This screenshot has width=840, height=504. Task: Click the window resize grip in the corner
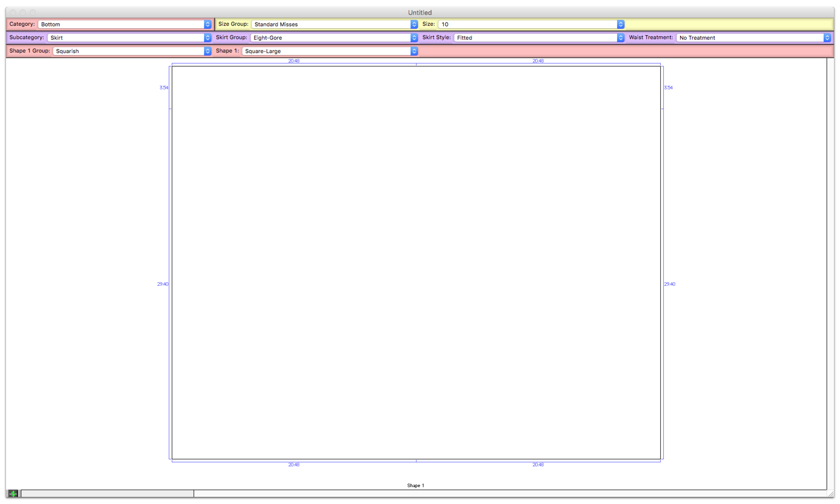831,494
